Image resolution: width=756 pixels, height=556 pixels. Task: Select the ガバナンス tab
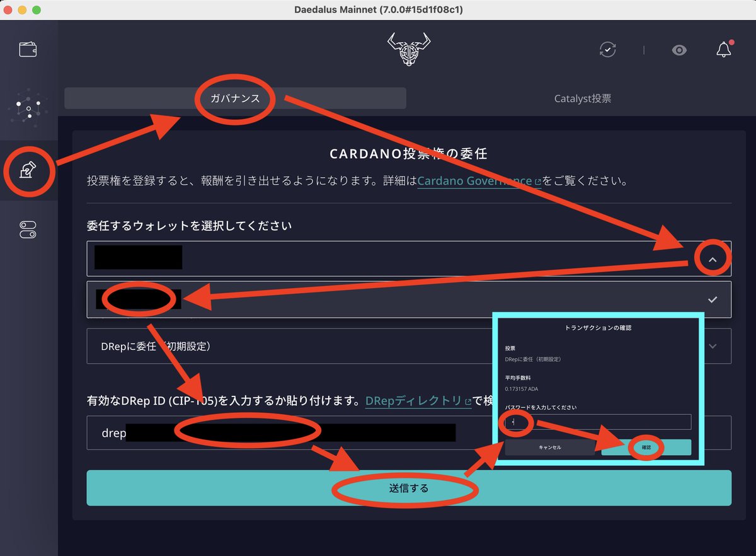click(x=234, y=98)
